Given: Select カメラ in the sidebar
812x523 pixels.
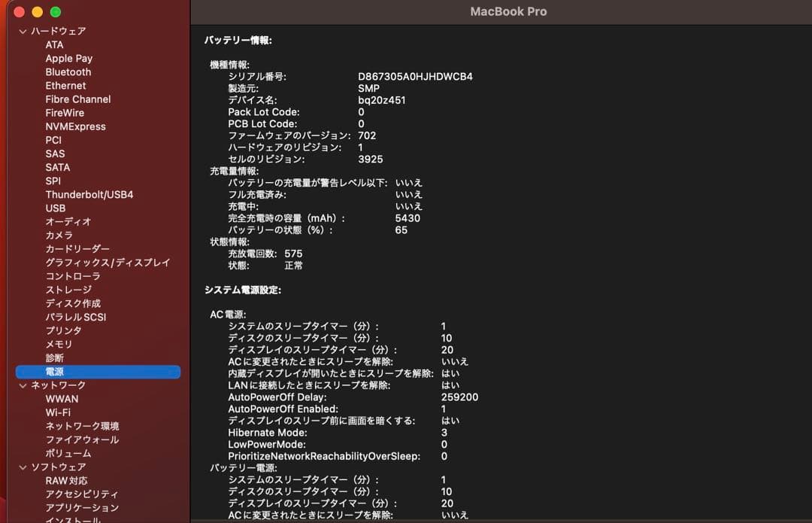Looking at the screenshot, I should point(59,236).
